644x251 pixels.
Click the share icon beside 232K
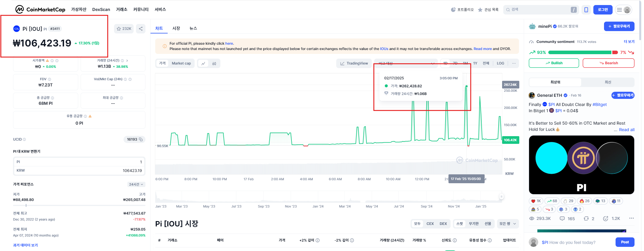(141, 29)
